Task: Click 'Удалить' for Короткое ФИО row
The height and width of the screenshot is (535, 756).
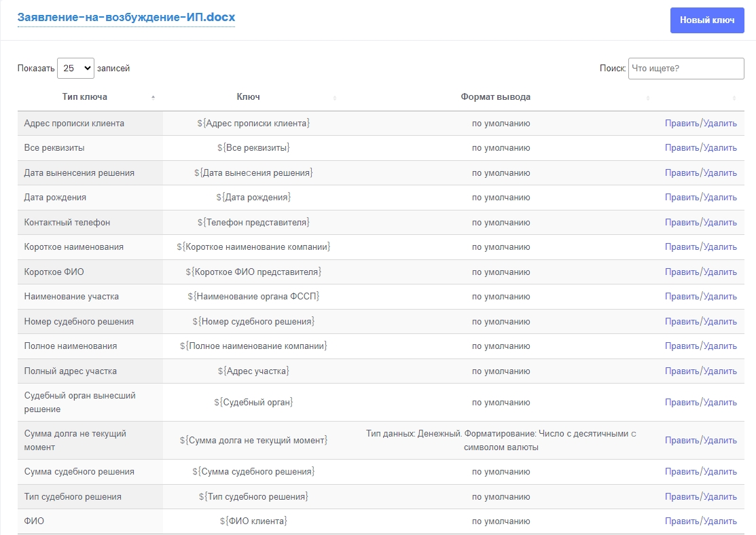Action: click(719, 272)
